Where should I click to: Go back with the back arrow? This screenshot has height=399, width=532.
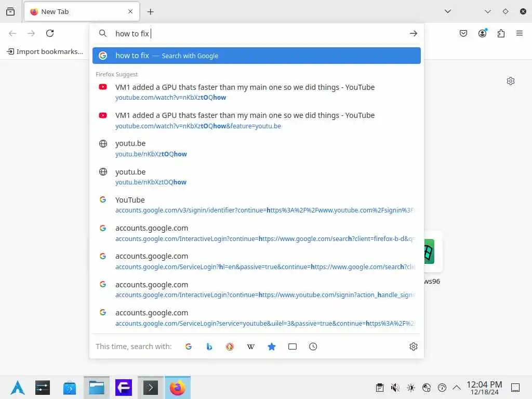point(12,33)
